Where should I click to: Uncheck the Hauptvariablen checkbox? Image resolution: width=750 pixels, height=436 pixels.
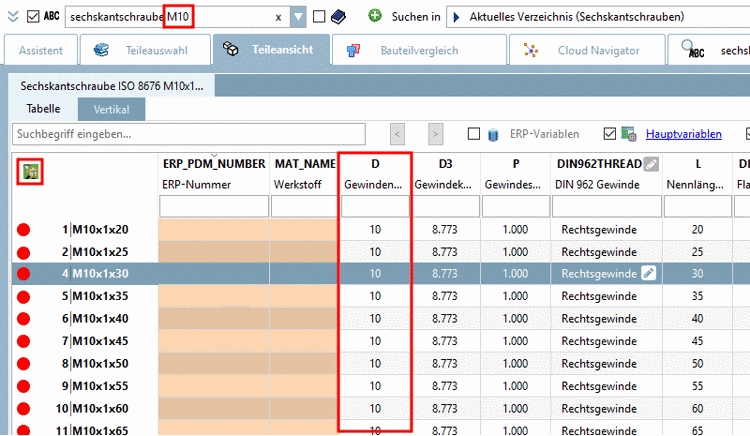(610, 134)
